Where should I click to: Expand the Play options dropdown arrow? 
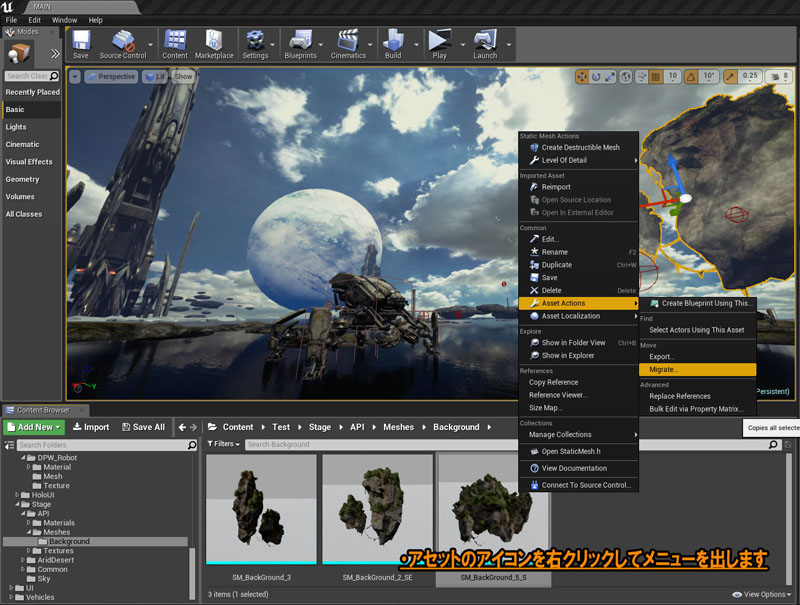(463, 45)
